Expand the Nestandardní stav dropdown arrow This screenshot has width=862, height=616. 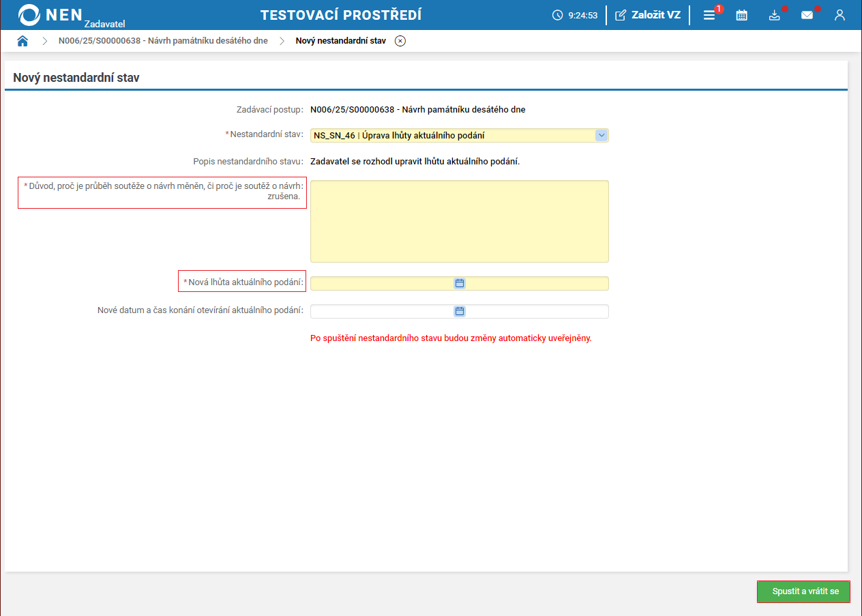(x=601, y=135)
